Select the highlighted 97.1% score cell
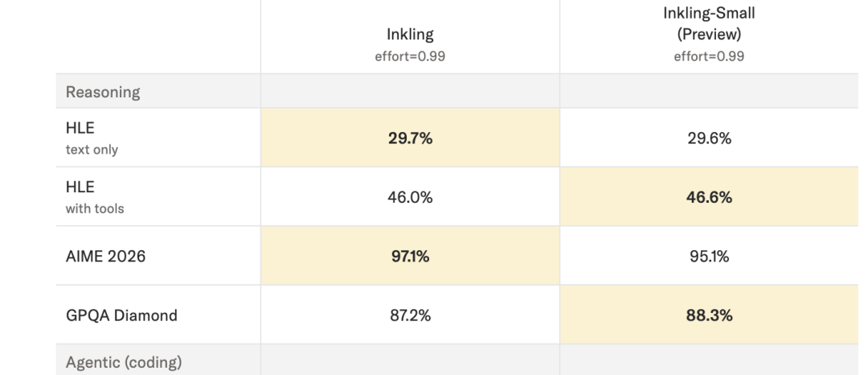The width and height of the screenshot is (868, 375). click(410, 256)
